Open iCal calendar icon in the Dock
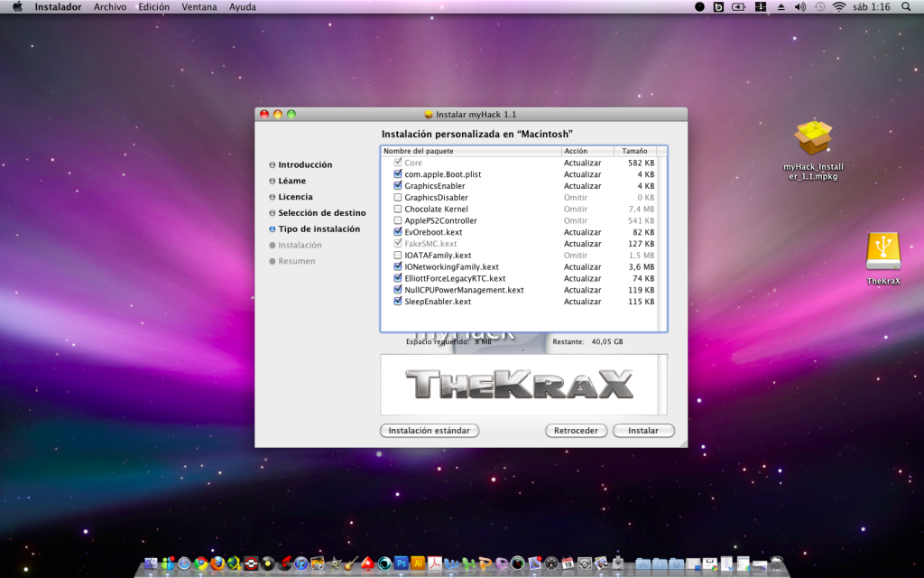 (x=568, y=564)
